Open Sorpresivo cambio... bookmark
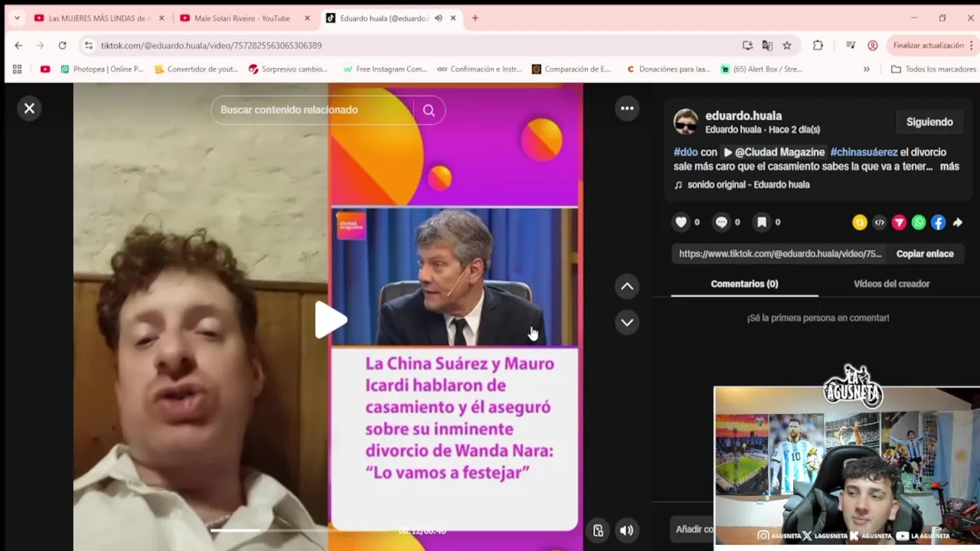The width and height of the screenshot is (980, 551). tap(288, 69)
